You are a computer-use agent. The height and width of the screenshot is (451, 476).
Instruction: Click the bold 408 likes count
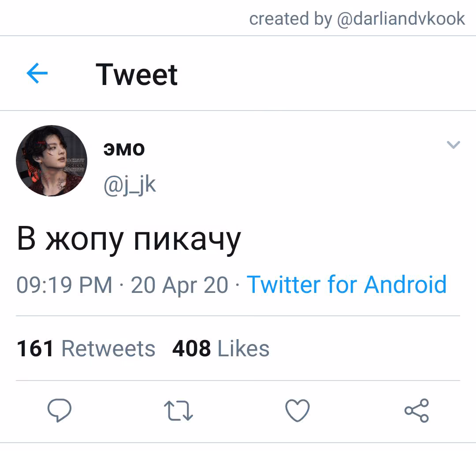coord(192,348)
